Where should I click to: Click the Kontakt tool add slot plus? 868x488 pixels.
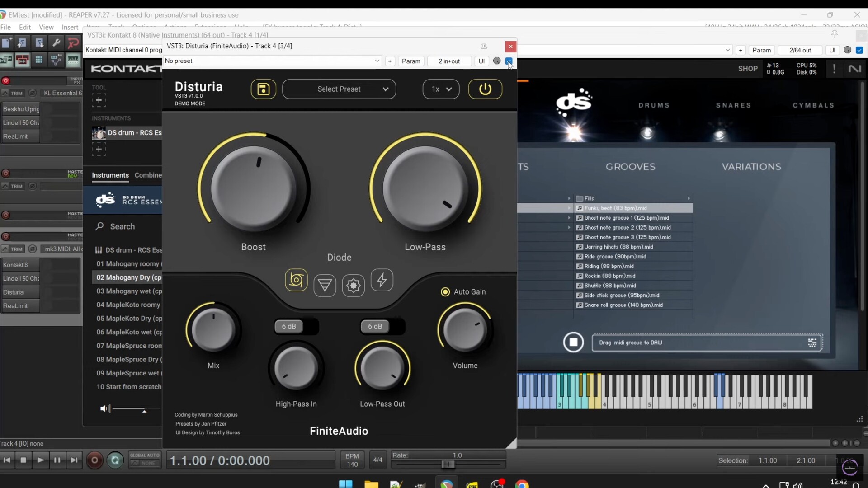(99, 100)
